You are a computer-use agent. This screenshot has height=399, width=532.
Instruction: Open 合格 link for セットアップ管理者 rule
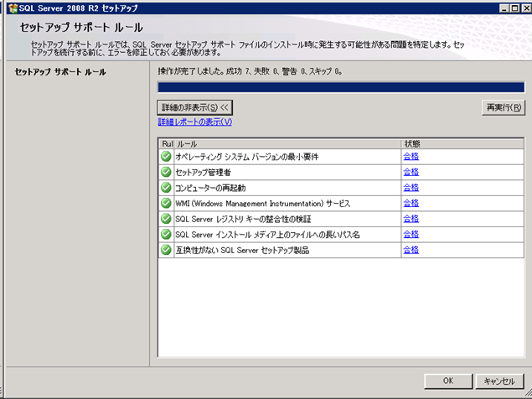click(411, 172)
